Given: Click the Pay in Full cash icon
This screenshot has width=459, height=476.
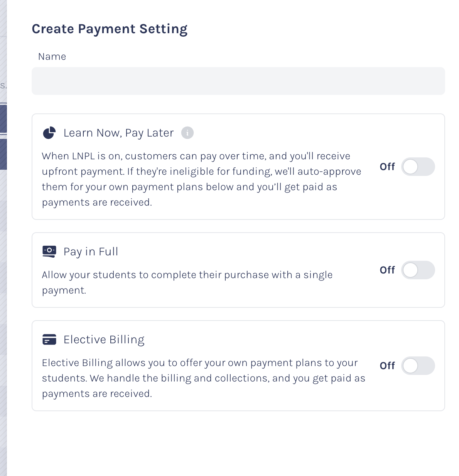Looking at the screenshot, I should coord(49,251).
